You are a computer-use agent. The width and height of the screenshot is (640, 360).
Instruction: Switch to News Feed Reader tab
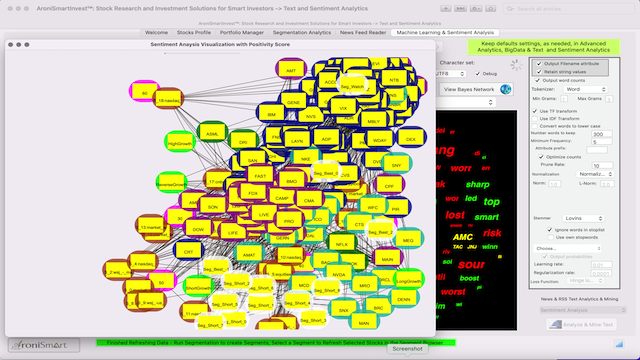point(363,33)
